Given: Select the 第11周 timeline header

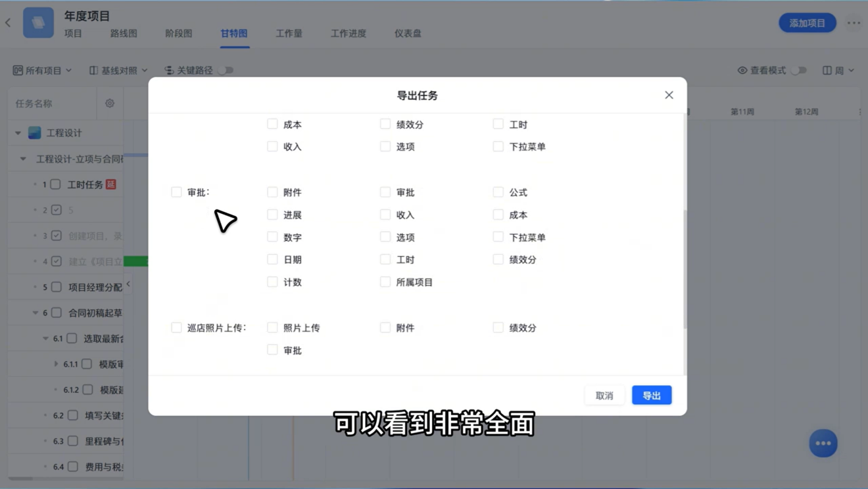Looking at the screenshot, I should (742, 112).
